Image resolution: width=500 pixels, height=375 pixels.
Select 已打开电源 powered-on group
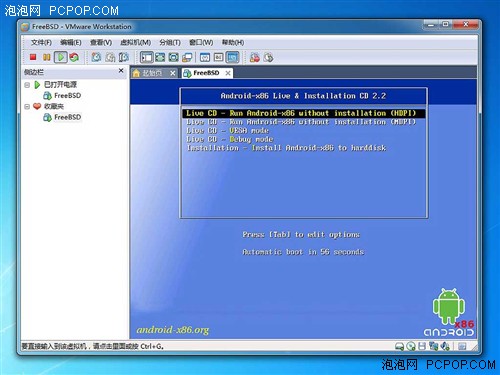coord(60,85)
